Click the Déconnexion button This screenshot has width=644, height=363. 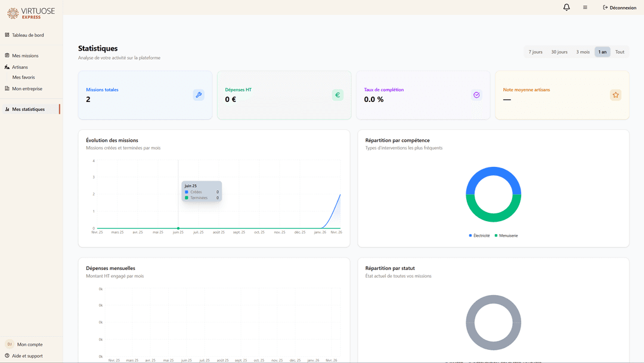pos(620,8)
